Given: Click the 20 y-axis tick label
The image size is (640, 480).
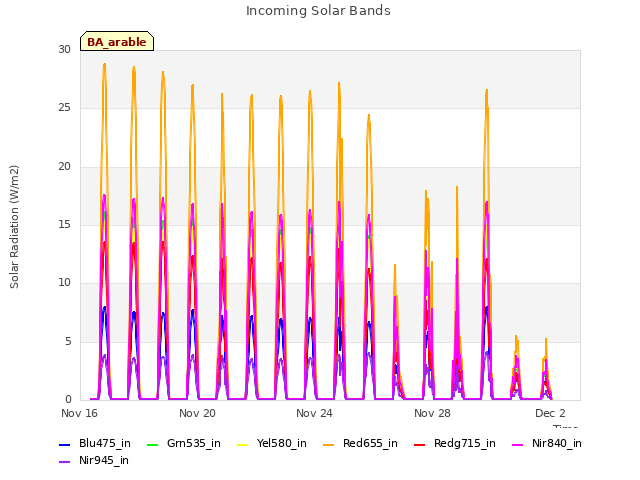Looking at the screenshot, I should click(x=64, y=166).
